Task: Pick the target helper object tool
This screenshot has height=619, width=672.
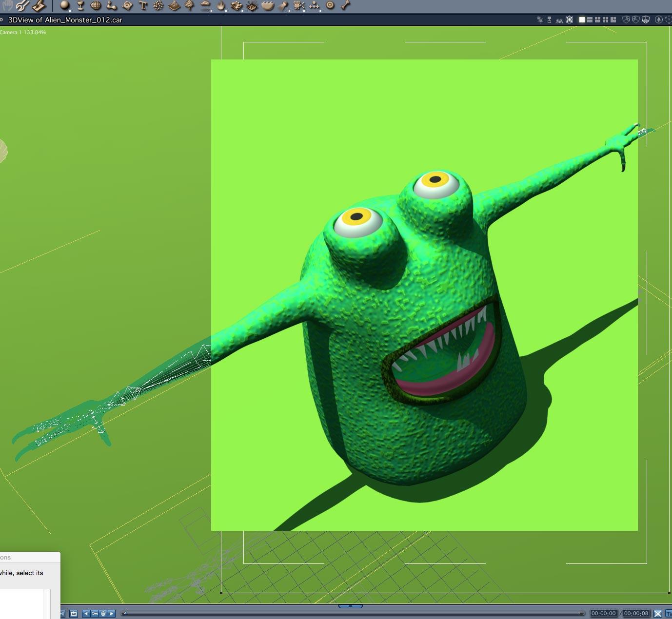Action: pos(330,5)
